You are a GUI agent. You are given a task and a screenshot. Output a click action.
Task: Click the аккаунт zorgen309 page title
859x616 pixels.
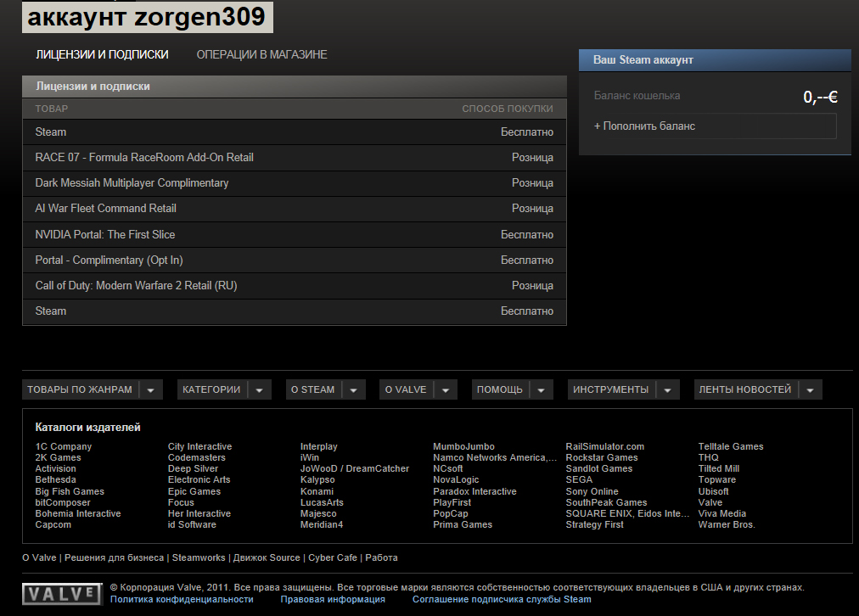(x=148, y=17)
